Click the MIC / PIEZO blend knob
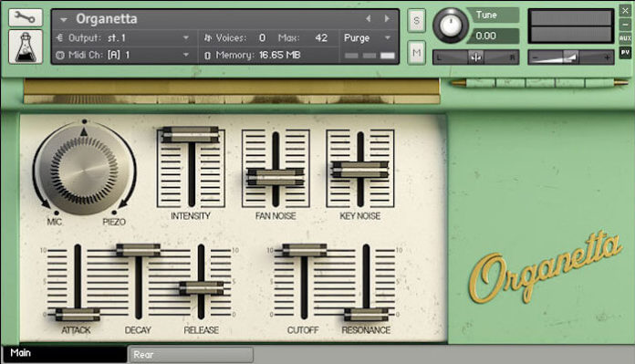This screenshot has height=364, width=635. [x=84, y=170]
